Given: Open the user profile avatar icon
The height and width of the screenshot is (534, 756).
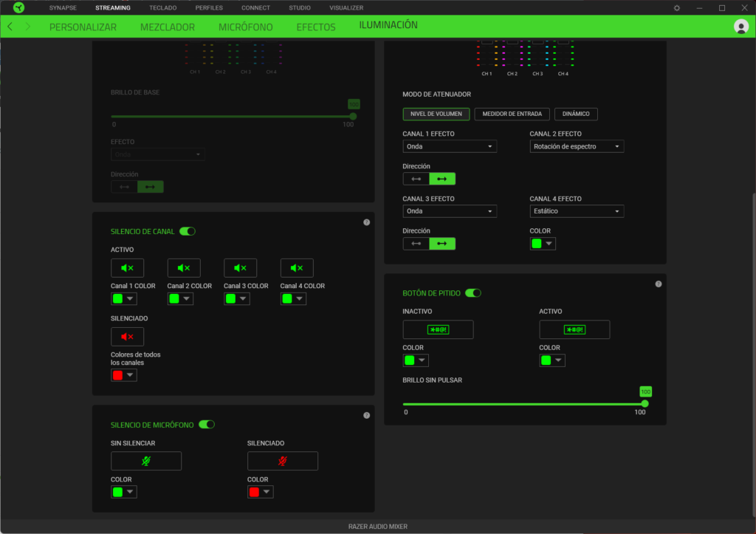Looking at the screenshot, I should 741,27.
